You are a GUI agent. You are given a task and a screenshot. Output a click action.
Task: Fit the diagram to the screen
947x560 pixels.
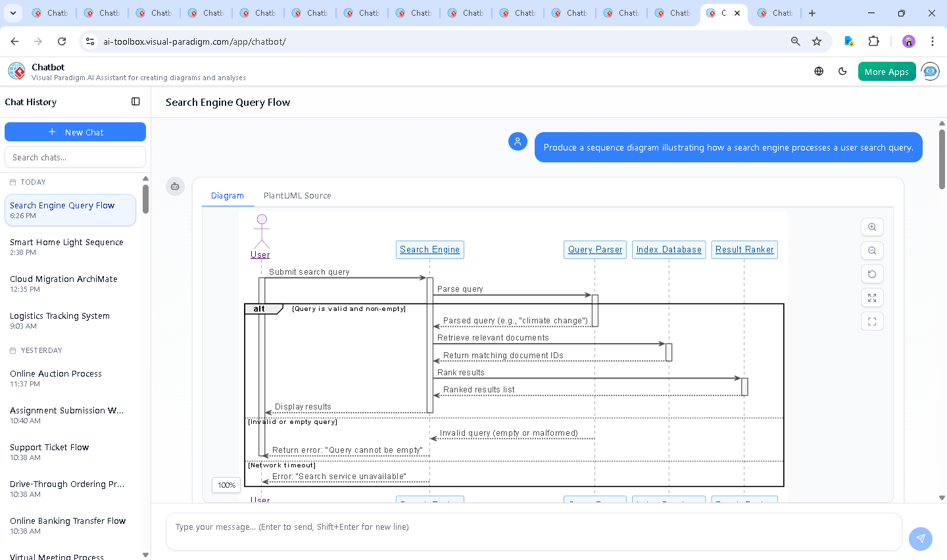pos(872,298)
